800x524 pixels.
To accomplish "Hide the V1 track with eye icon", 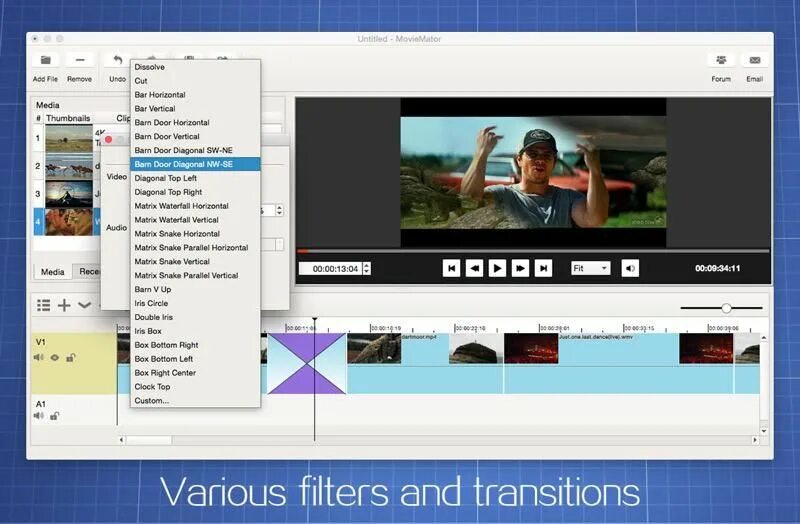I will pyautogui.click(x=55, y=358).
